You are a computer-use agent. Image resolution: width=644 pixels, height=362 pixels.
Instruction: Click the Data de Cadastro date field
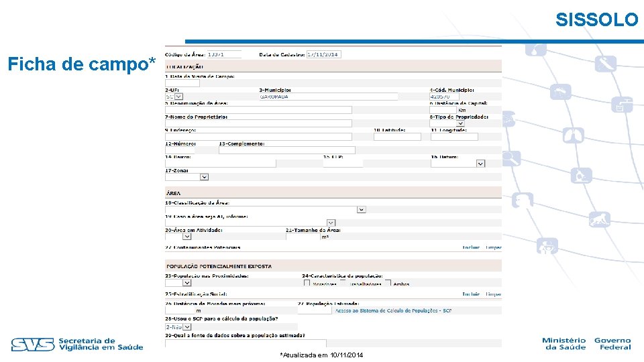click(x=323, y=54)
